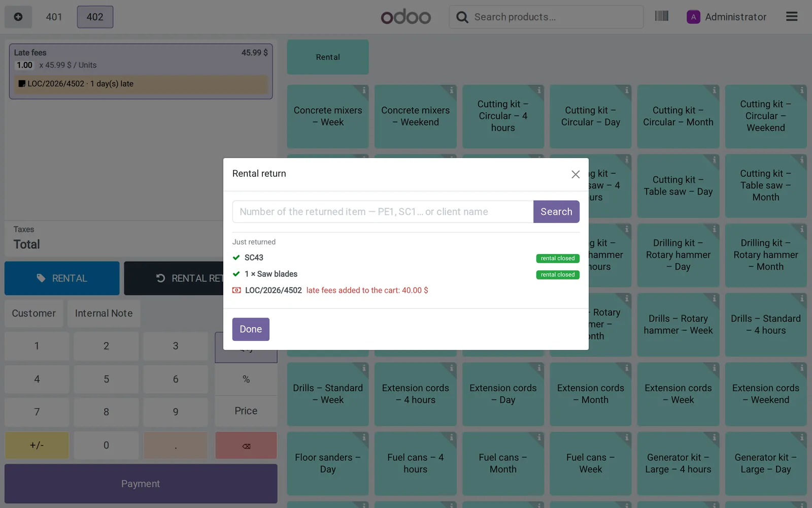The width and height of the screenshot is (812, 508).
Task: Click the order note icon on LOC/2026/4502
Action: [x=22, y=84]
